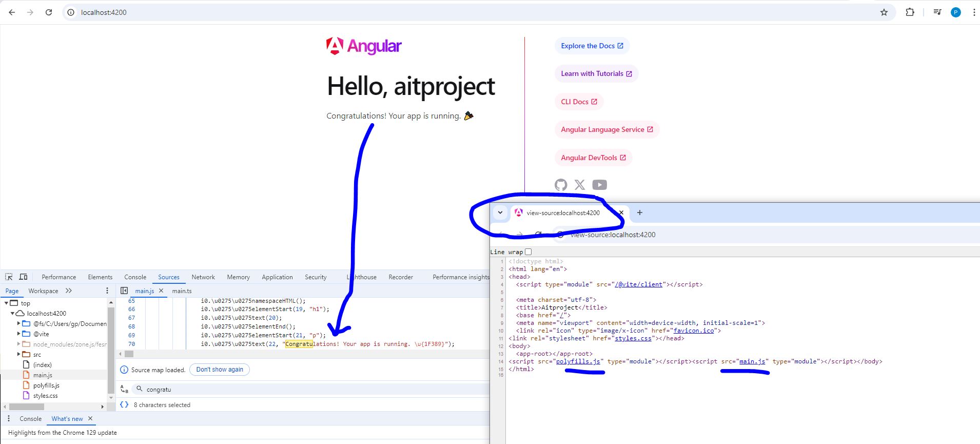
Task: Switch to the Performance panel
Action: pos(58,277)
